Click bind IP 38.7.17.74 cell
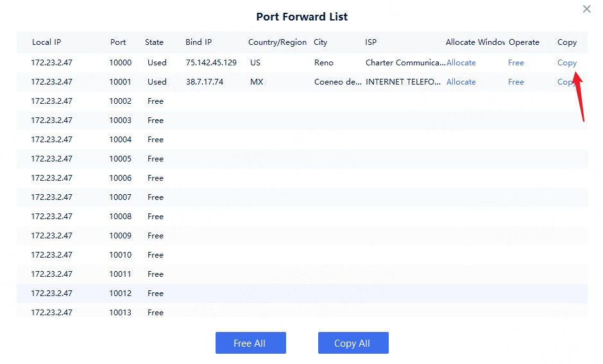Screen dimensions: 603x364 click(203, 82)
